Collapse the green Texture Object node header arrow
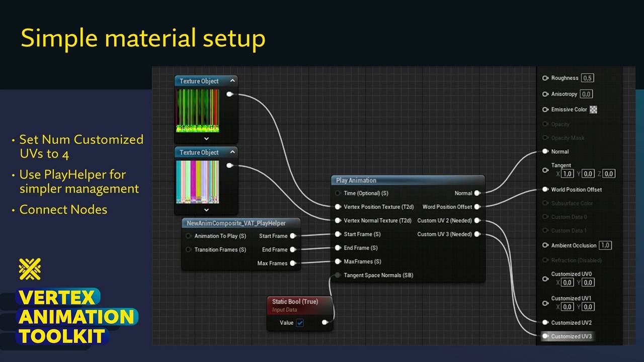 point(232,81)
